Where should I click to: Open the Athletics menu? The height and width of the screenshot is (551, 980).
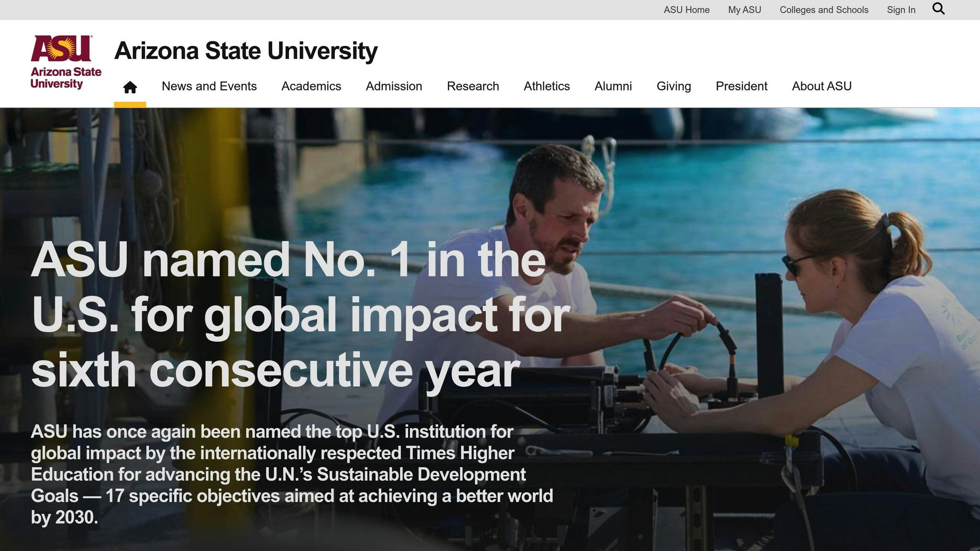546,87
